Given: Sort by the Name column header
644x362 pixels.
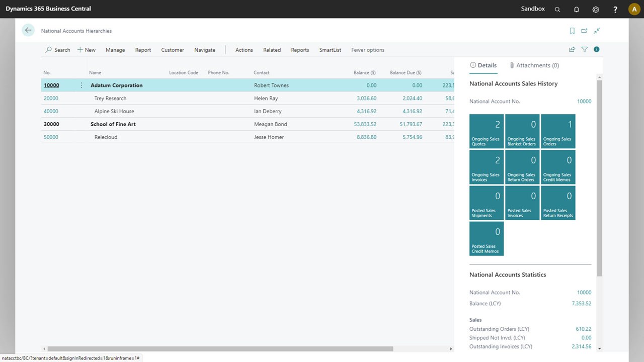Looking at the screenshot, I should pyautogui.click(x=95, y=73).
